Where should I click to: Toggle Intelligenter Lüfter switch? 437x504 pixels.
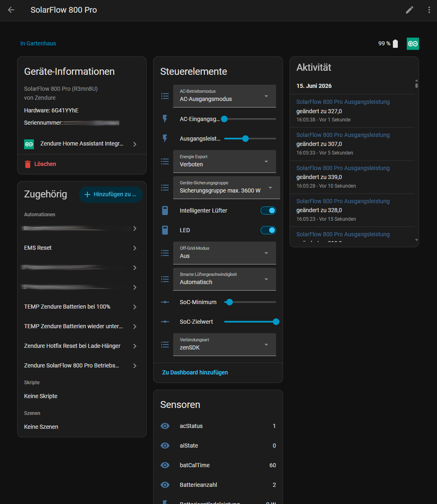268,211
